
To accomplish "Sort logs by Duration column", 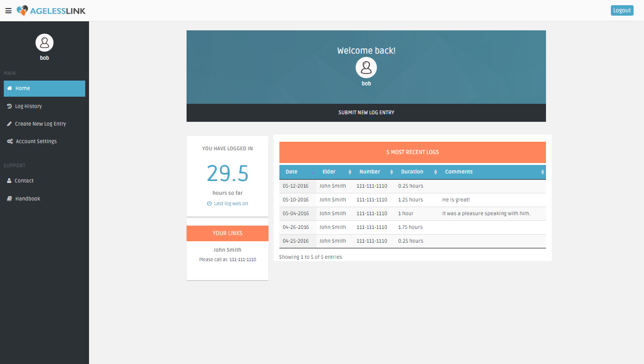I will point(417,172).
